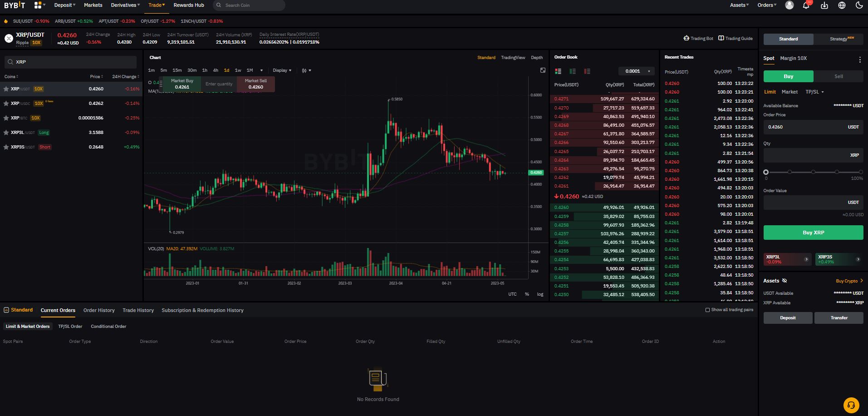Expand the Orders menu
This screenshot has width=868, height=416.
pos(767,5)
